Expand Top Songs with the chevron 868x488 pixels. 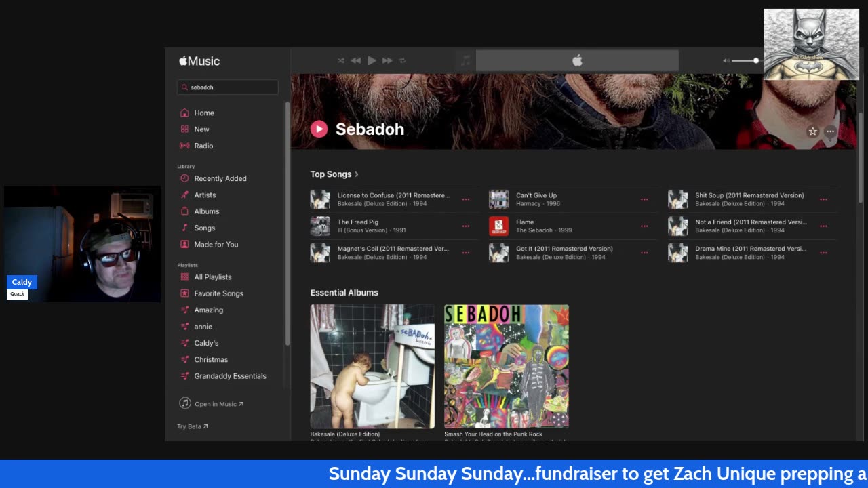click(357, 174)
